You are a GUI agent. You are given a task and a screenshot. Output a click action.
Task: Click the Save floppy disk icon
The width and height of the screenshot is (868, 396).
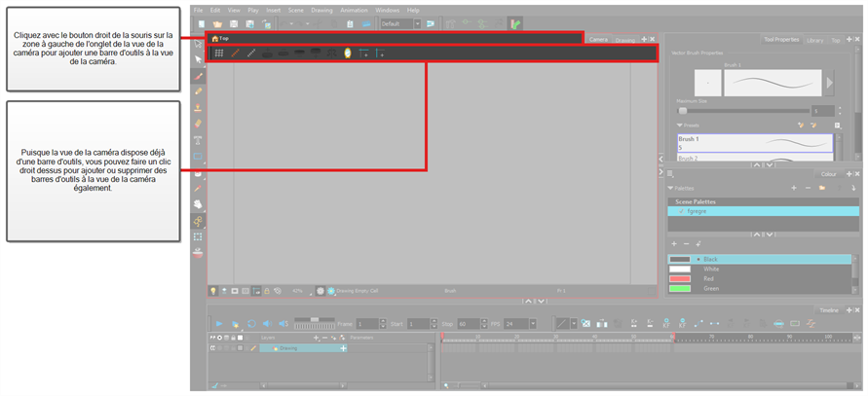coord(234,23)
